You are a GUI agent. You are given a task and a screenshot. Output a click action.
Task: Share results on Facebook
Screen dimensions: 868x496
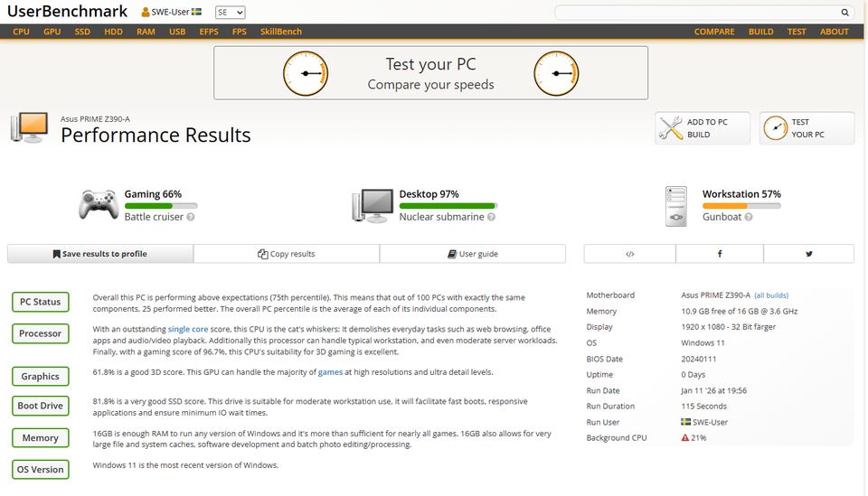720,254
